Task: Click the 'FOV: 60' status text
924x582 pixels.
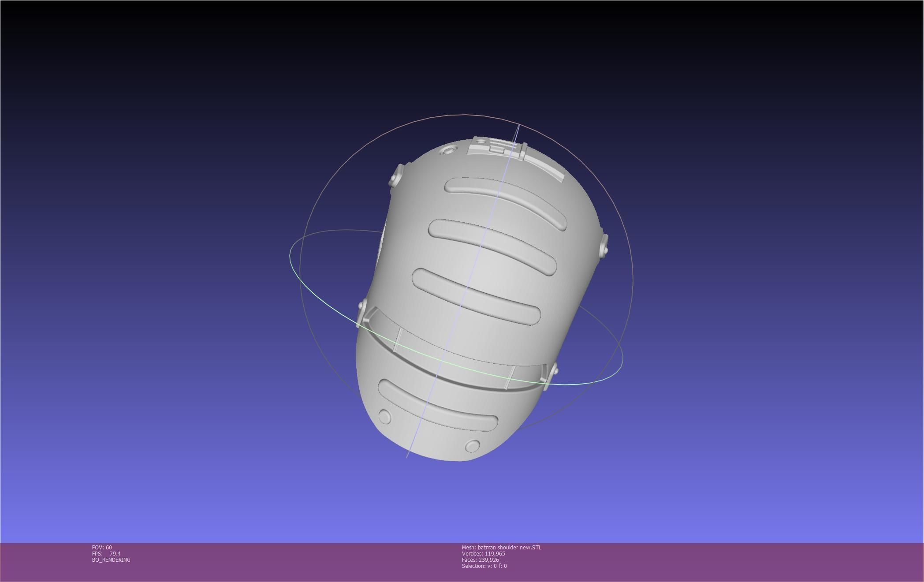Action: [102, 548]
